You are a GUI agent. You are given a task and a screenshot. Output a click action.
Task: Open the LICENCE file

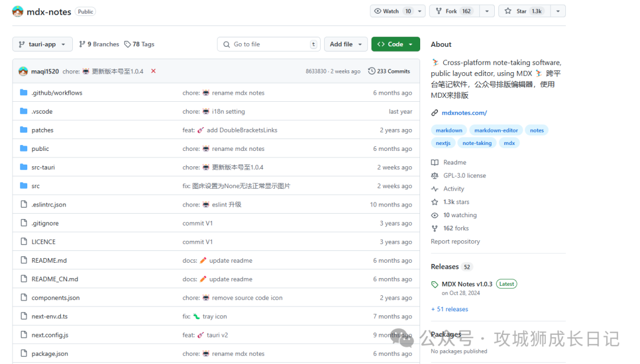point(43,241)
